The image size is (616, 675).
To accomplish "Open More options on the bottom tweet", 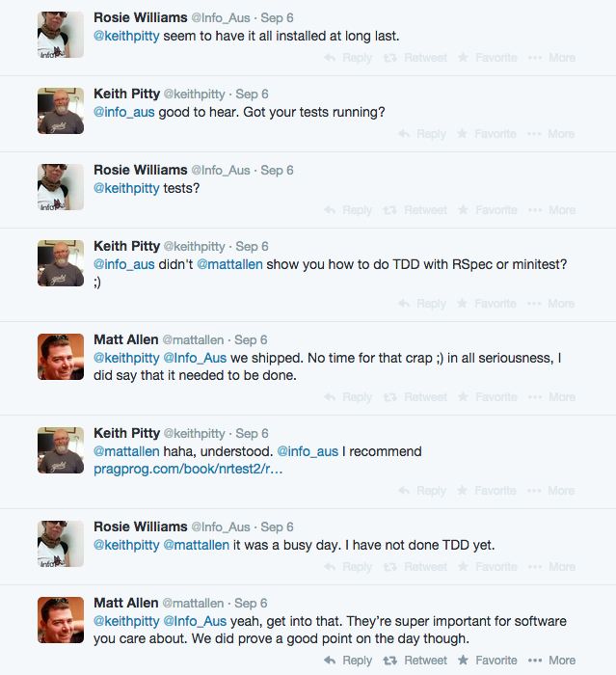I will coord(551,661).
